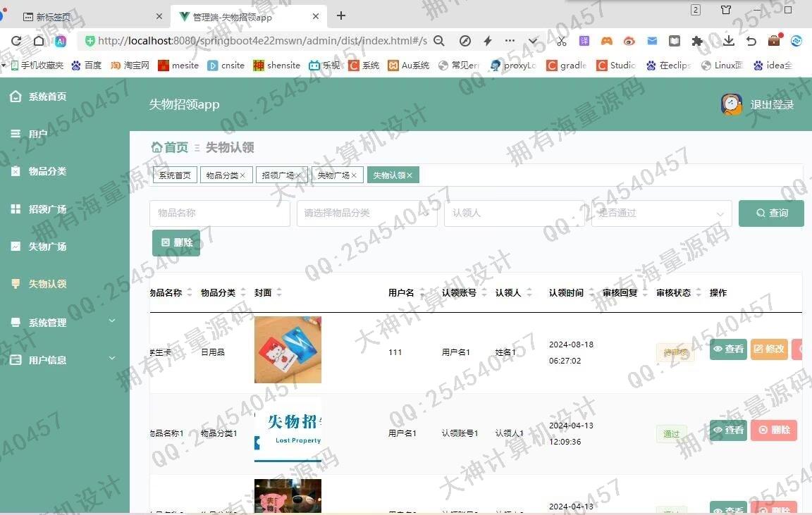Open the game controller extension icon
Viewport: 812px width, 515px height.
pyautogui.click(x=607, y=40)
